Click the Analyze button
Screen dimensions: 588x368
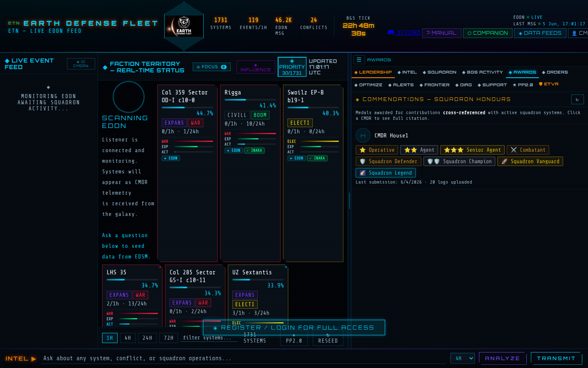[503, 358]
